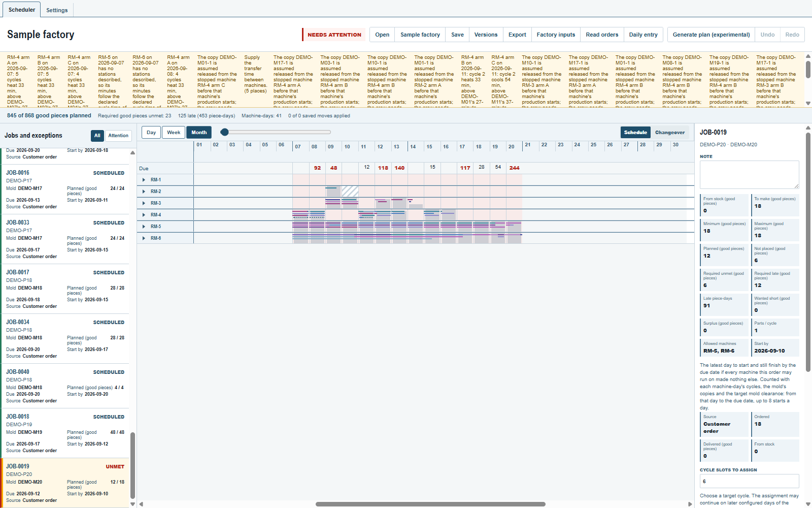This screenshot has width=812, height=508.
Task: Click the Sample factory button
Action: pyautogui.click(x=420, y=35)
